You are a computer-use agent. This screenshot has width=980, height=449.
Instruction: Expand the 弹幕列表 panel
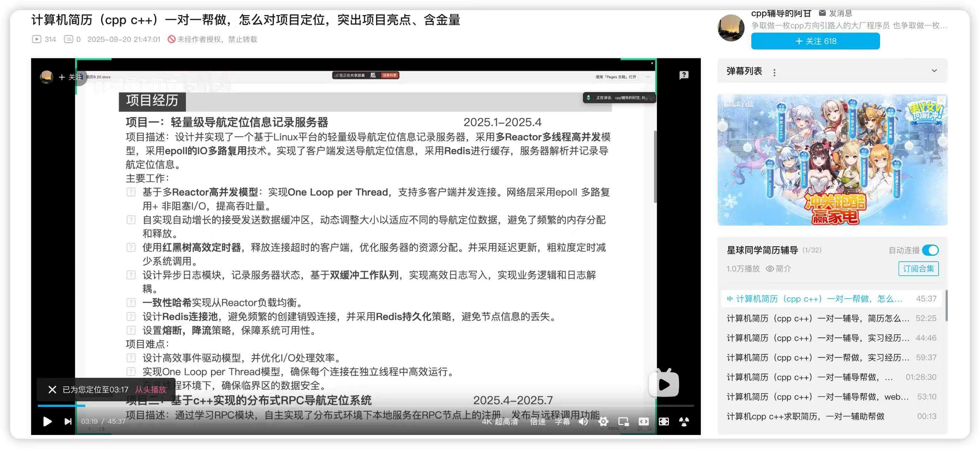pos(934,71)
